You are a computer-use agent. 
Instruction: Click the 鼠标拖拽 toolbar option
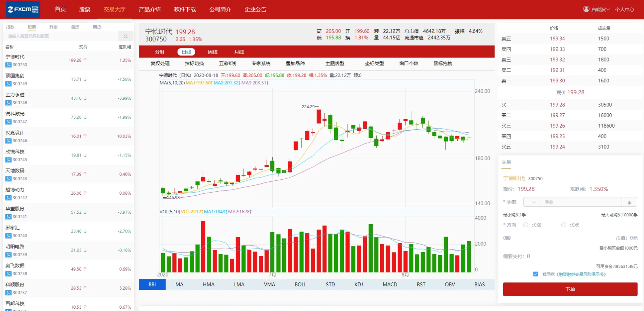pyautogui.click(x=443, y=64)
